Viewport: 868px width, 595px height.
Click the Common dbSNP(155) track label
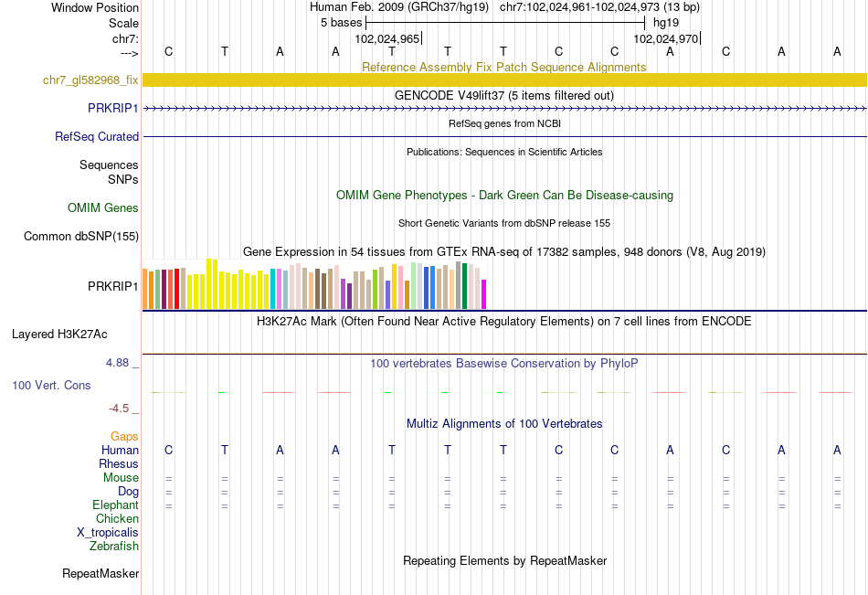[x=81, y=237]
